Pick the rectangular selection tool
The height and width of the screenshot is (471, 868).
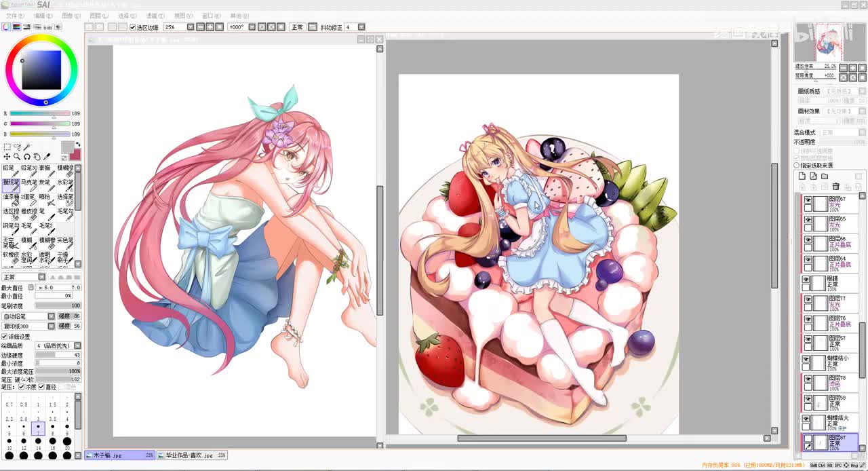pos(7,147)
